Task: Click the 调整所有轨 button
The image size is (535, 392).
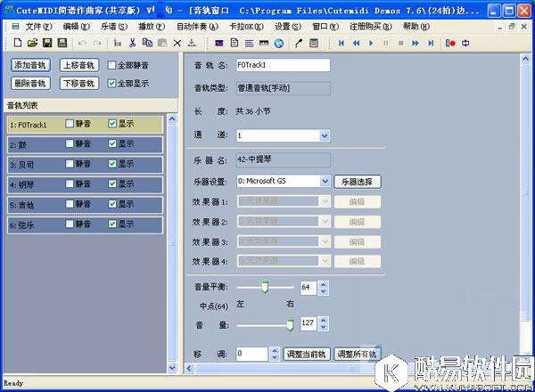Action: coord(358,355)
